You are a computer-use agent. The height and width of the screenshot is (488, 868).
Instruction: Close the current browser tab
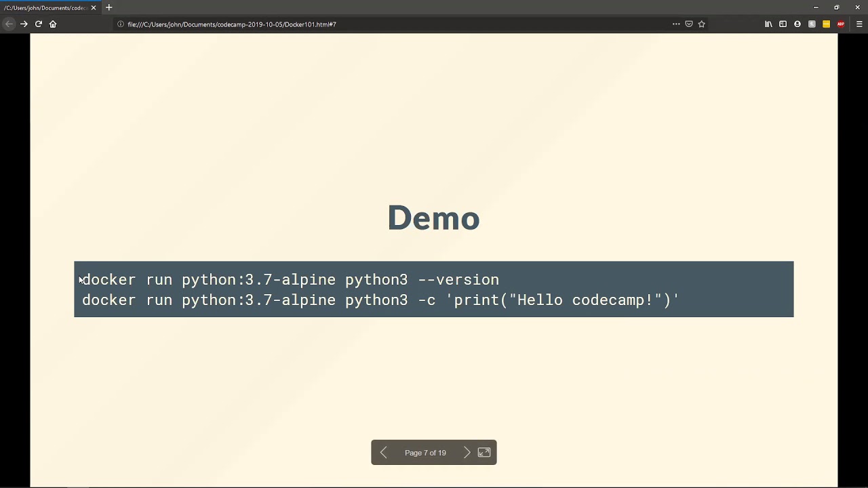94,7
